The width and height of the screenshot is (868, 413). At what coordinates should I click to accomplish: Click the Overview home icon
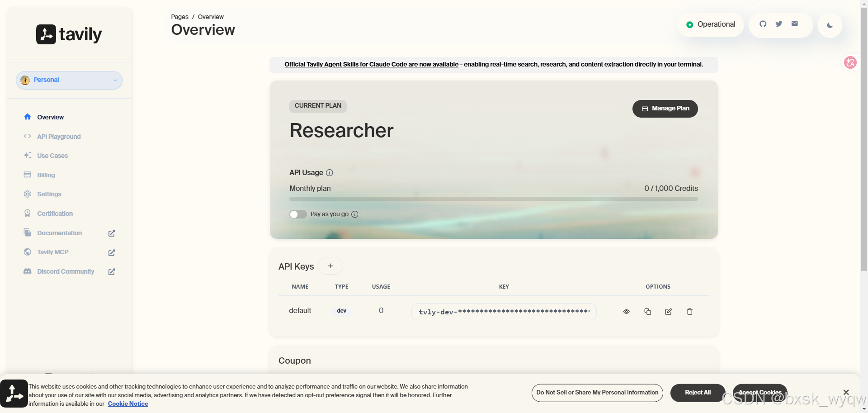28,117
